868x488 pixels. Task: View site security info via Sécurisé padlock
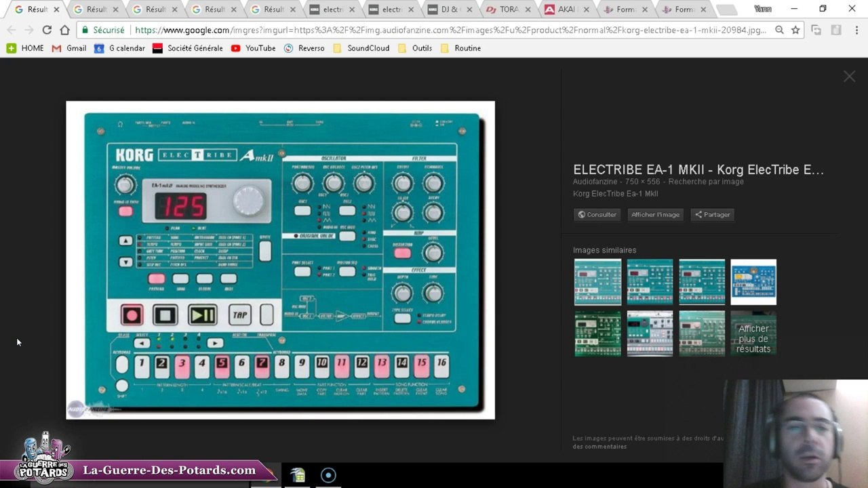point(104,30)
